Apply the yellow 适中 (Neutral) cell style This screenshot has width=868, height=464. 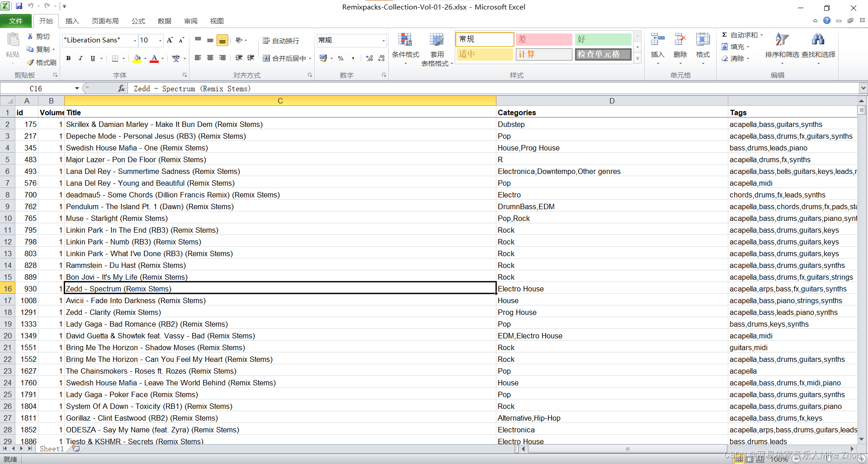click(x=485, y=54)
